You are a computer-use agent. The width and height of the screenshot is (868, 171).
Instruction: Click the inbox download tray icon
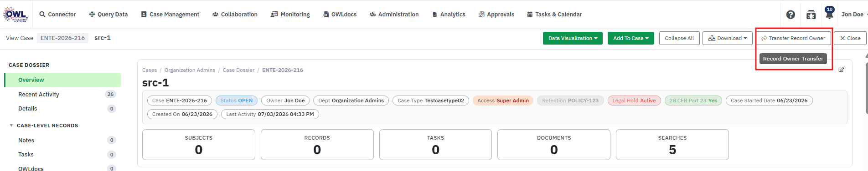pos(811,15)
